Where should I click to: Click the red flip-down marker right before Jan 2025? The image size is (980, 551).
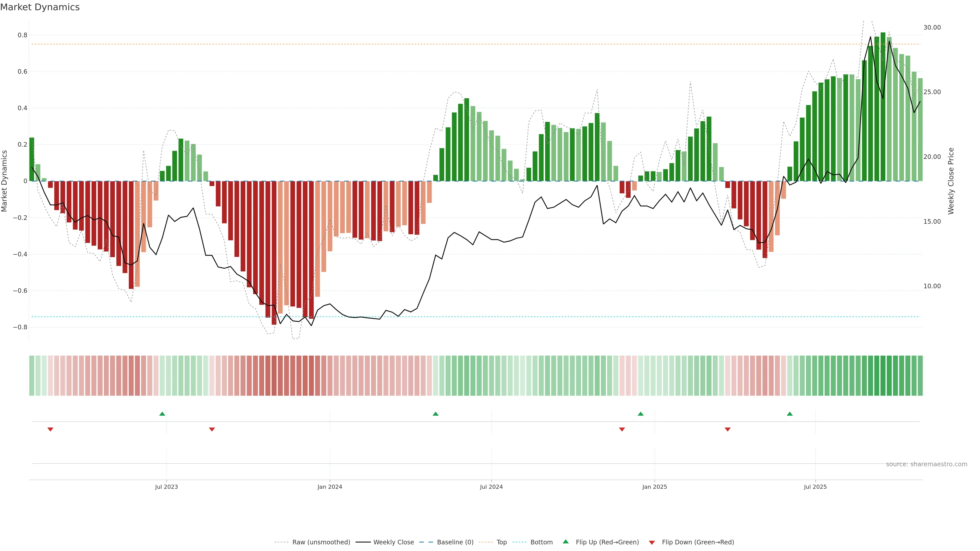click(x=622, y=429)
